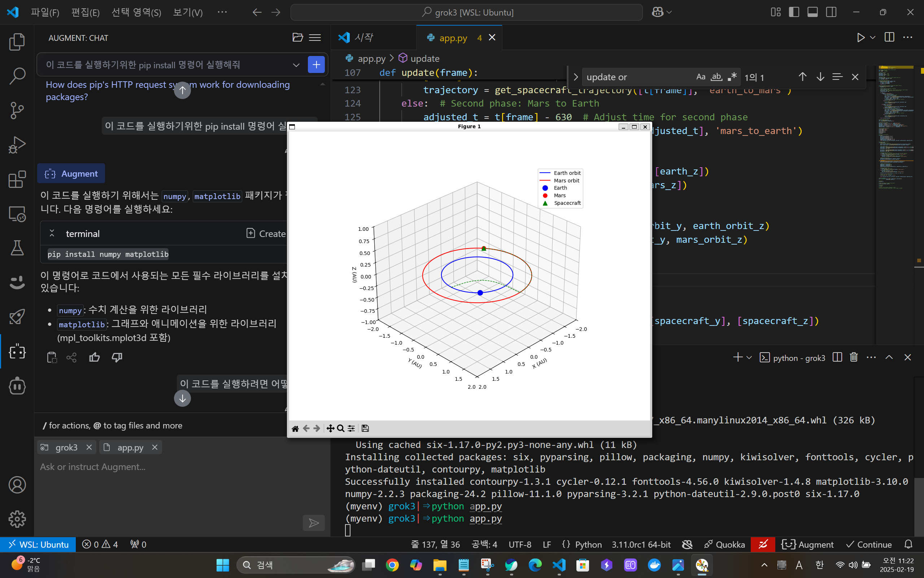Image resolution: width=924 pixels, height=578 pixels.
Task: Toggle Match Whole Word in find widget
Action: click(x=716, y=77)
